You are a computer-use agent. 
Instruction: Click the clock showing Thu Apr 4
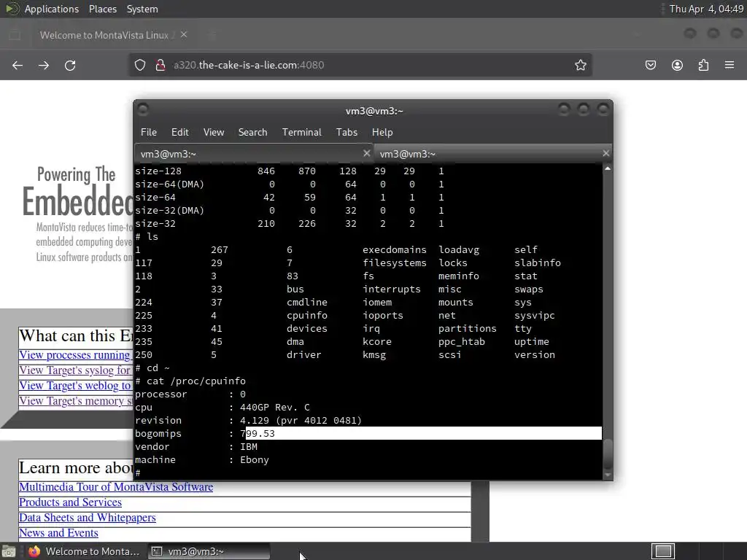click(x=706, y=9)
